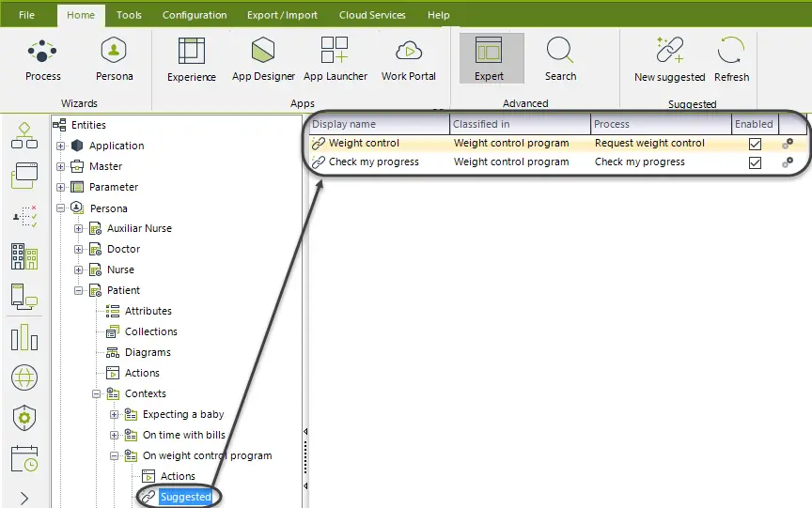The width and height of the screenshot is (812, 508).
Task: Expand the Auxiliar Nurse node
Action: 78,229
